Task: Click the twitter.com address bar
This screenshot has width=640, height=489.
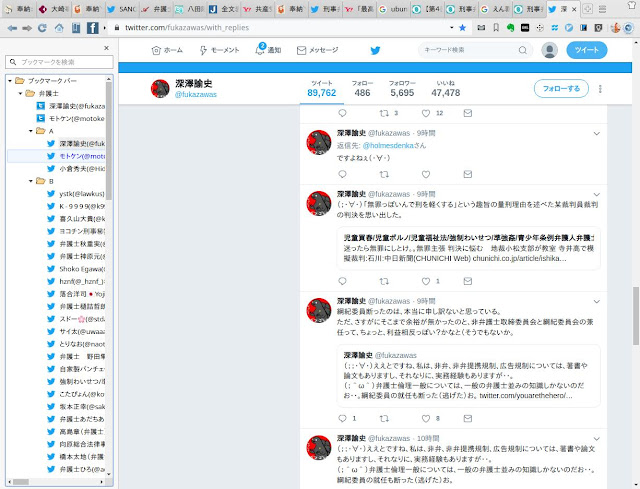Action: (x=282, y=28)
